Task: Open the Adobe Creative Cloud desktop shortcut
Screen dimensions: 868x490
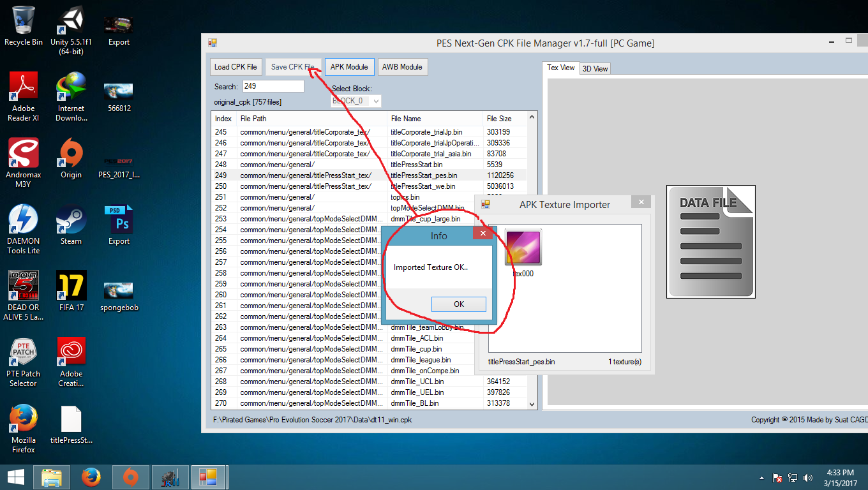Action: [x=71, y=362]
